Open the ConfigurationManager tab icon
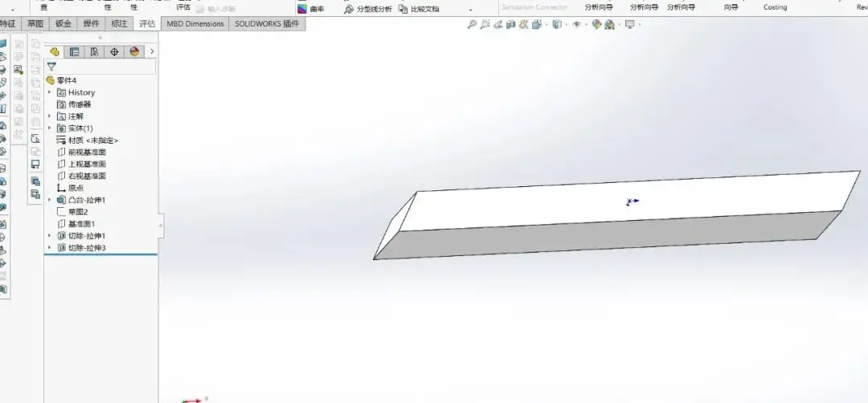This screenshot has height=403, width=868. pyautogui.click(x=94, y=51)
